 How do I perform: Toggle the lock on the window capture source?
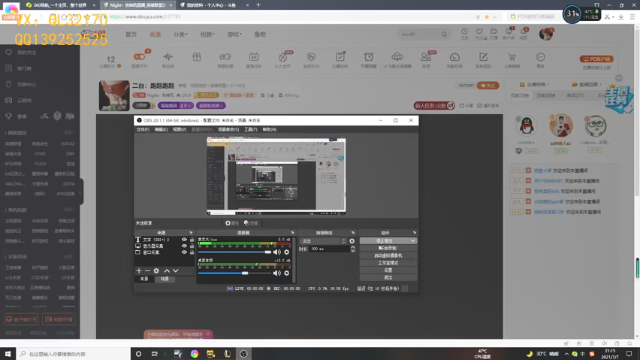pos(192,252)
